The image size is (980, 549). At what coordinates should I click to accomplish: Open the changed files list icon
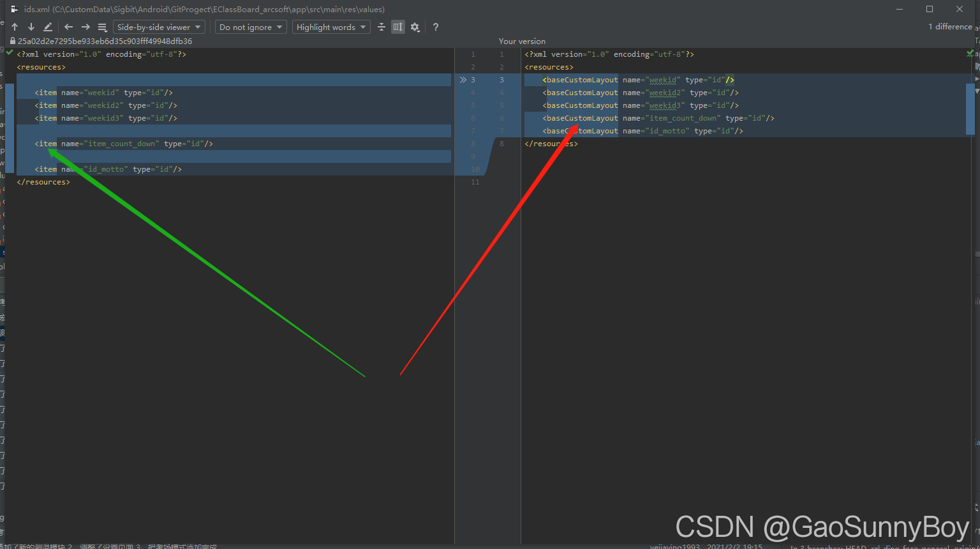[102, 27]
